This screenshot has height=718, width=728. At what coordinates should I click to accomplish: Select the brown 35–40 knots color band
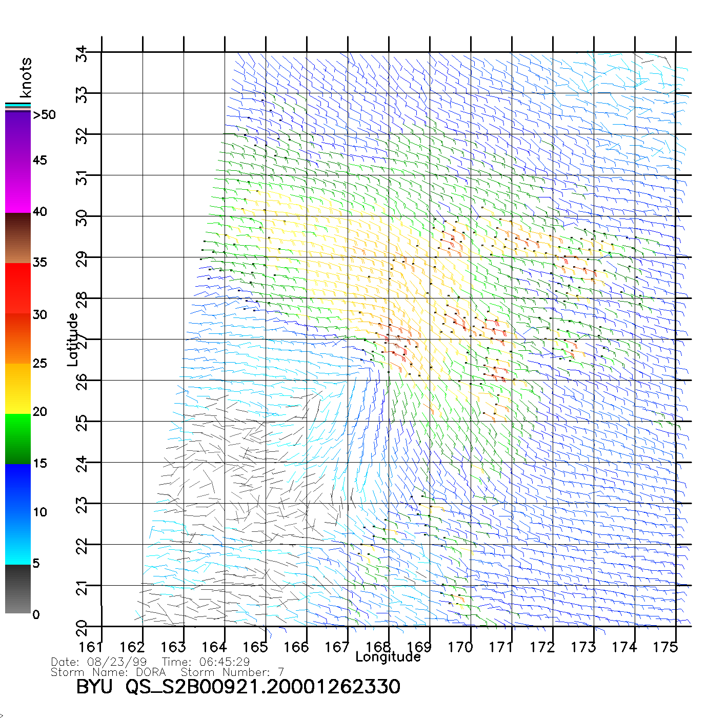tap(18, 238)
